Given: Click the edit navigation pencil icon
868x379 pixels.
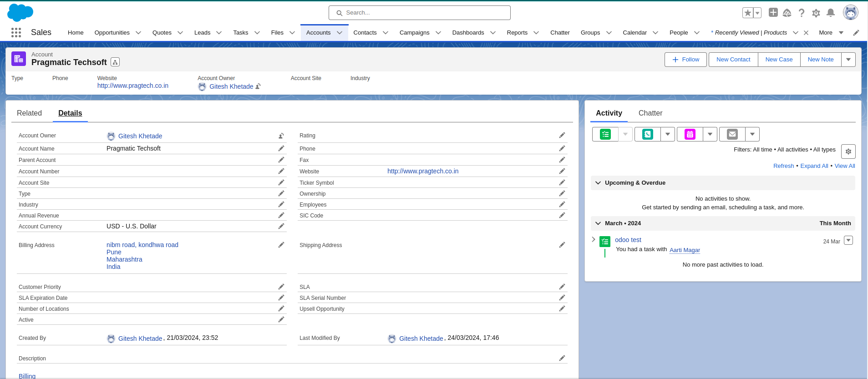Looking at the screenshot, I should click(x=856, y=33).
